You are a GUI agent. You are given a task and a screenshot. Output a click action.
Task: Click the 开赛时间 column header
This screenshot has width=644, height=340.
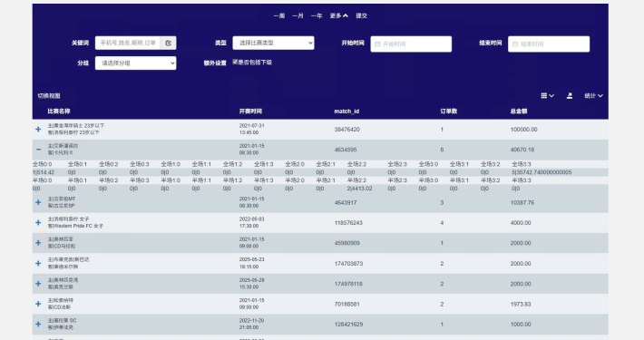pos(250,112)
